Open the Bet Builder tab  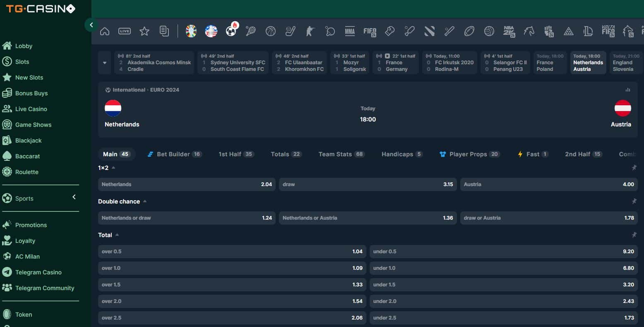[x=174, y=154]
